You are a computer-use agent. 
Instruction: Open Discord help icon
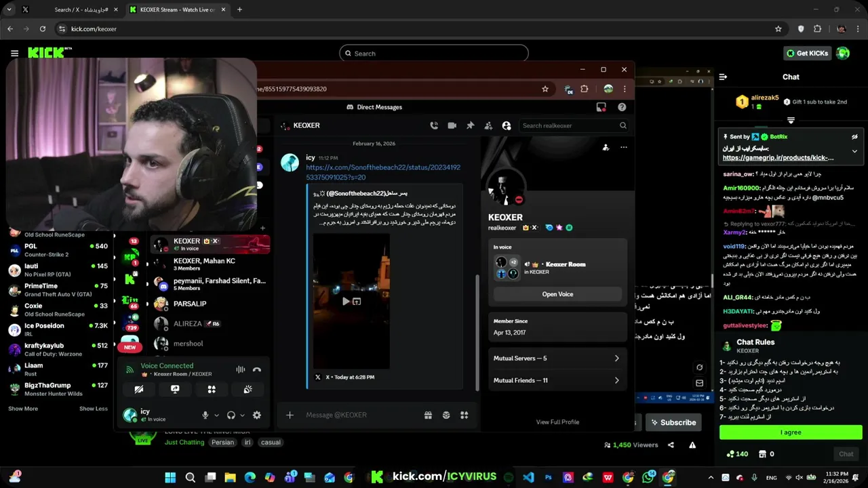622,107
